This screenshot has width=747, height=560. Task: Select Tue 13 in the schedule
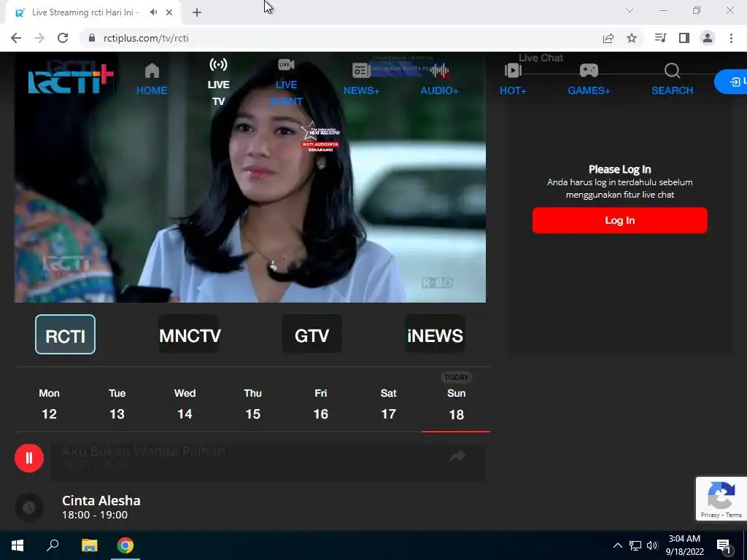coord(117,404)
